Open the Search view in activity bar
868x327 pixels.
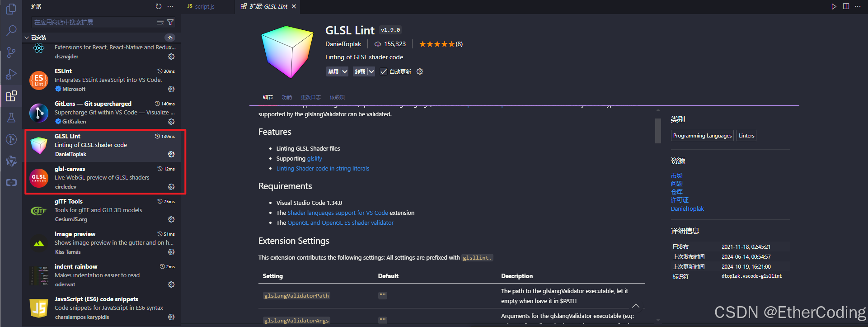[11, 30]
